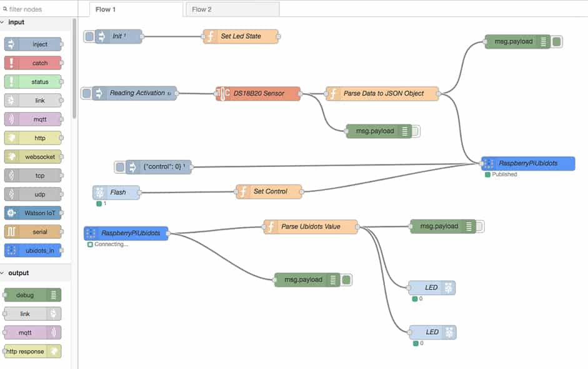Select the Set Control function node
The width and height of the screenshot is (588, 369).
(x=269, y=191)
